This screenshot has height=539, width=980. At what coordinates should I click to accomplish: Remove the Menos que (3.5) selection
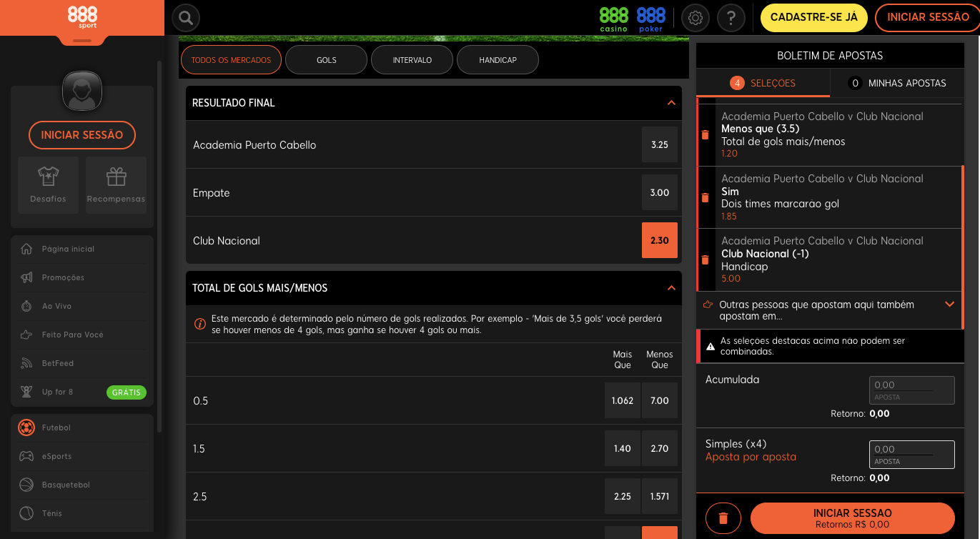tap(706, 135)
